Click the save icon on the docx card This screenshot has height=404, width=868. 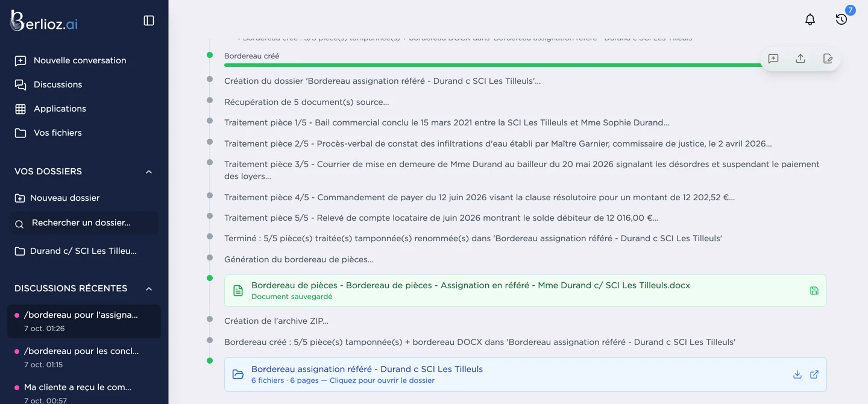tap(814, 291)
